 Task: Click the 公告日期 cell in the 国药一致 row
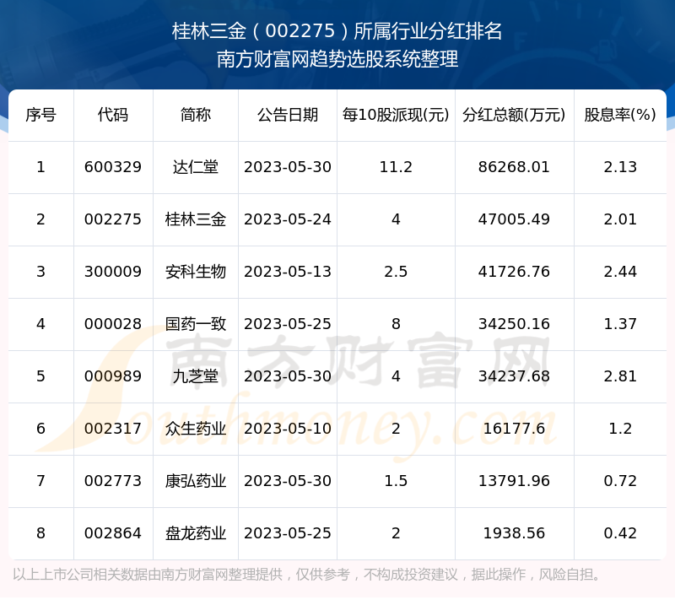click(x=288, y=324)
